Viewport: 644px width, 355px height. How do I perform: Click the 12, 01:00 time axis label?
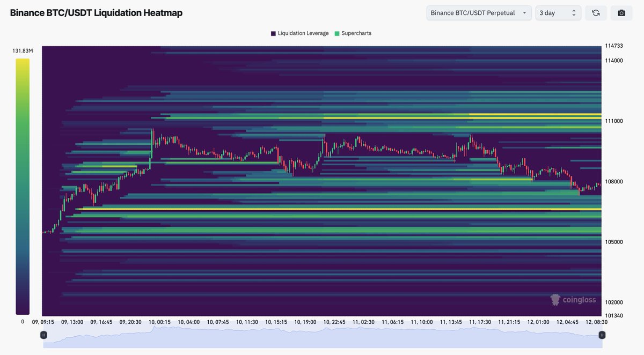coord(538,322)
